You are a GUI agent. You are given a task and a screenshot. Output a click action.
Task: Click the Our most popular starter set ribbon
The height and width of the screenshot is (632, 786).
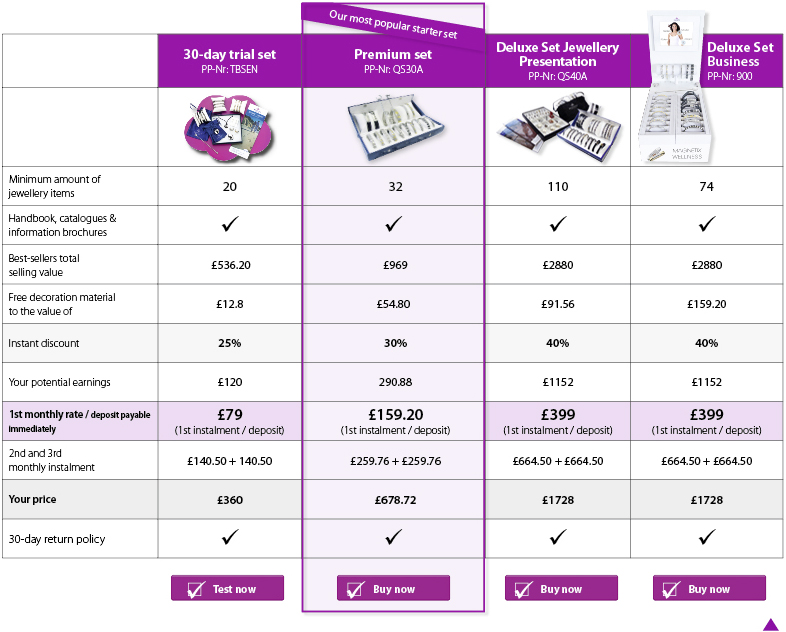tap(393, 24)
